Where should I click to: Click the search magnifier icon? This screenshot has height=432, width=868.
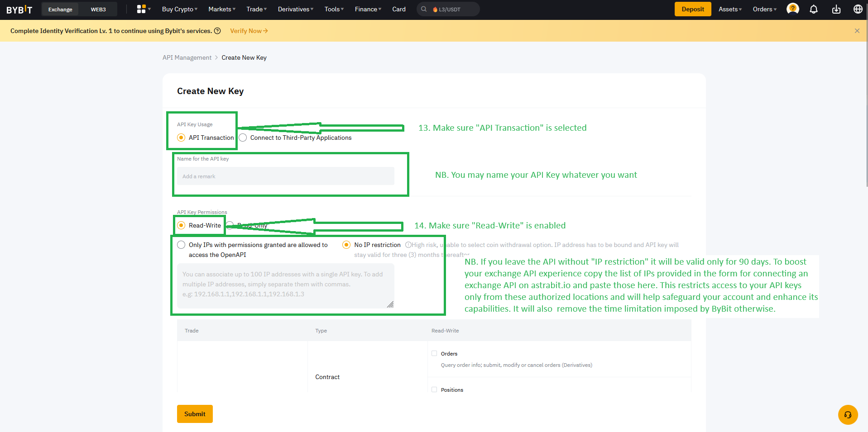(x=424, y=9)
